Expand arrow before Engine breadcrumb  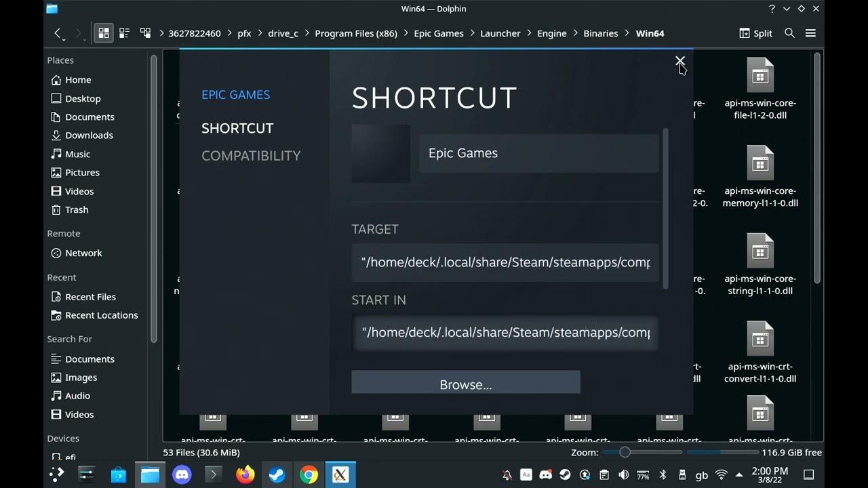click(529, 33)
